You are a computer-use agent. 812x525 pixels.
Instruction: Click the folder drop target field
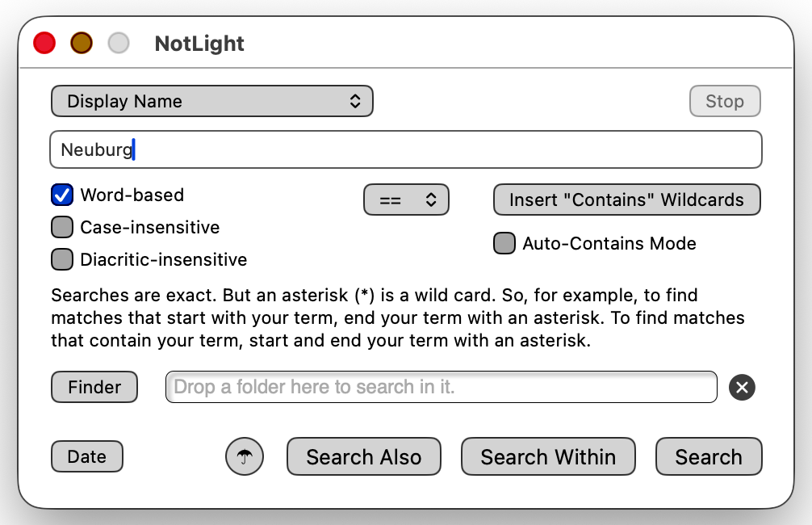click(x=441, y=387)
